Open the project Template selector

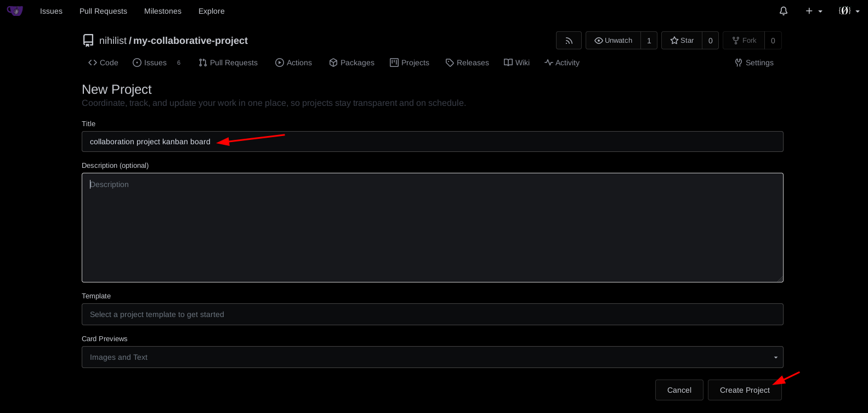432,314
